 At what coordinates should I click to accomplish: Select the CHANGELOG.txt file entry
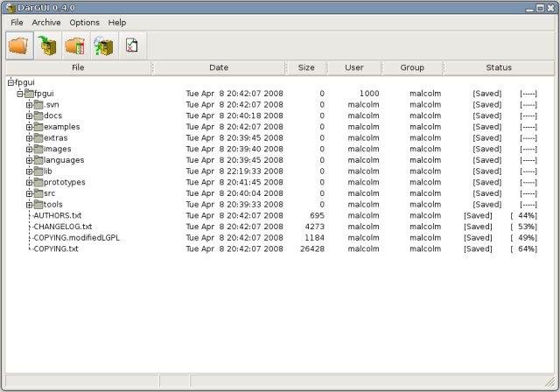[x=62, y=227]
